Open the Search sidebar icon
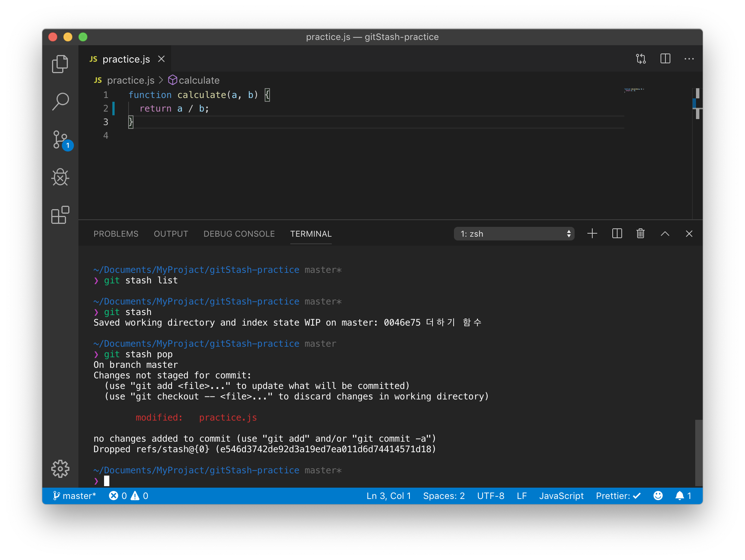This screenshot has height=560, width=745. pos(60,102)
